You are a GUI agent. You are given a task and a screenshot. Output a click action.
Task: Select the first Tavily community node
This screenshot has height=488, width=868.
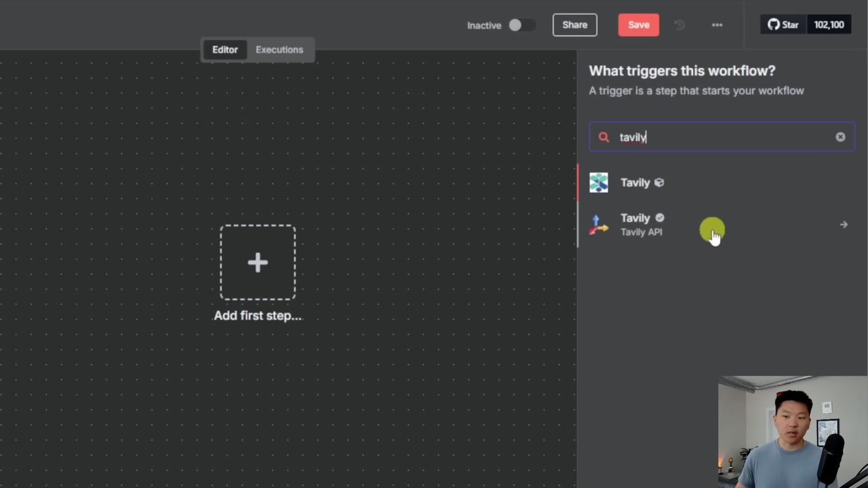(722, 183)
